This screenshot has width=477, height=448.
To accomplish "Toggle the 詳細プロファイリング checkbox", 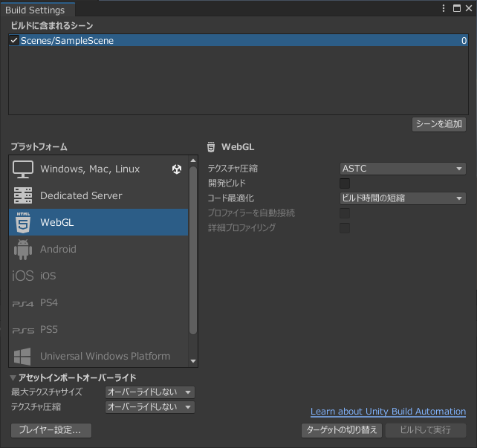I will click(x=345, y=228).
